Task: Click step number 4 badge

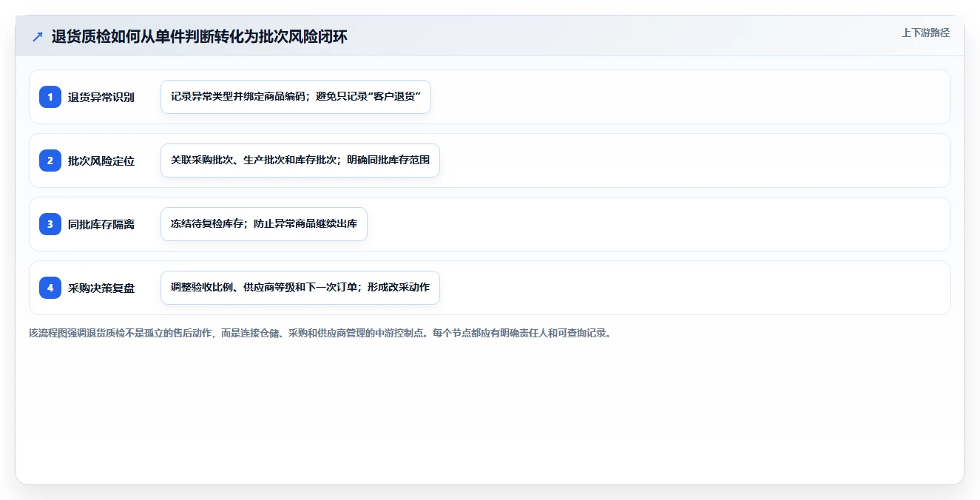Action: [x=50, y=288]
